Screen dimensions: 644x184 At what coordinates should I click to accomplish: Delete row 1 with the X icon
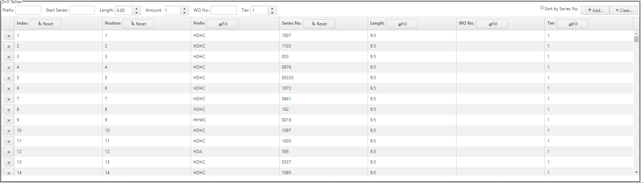tap(9, 36)
